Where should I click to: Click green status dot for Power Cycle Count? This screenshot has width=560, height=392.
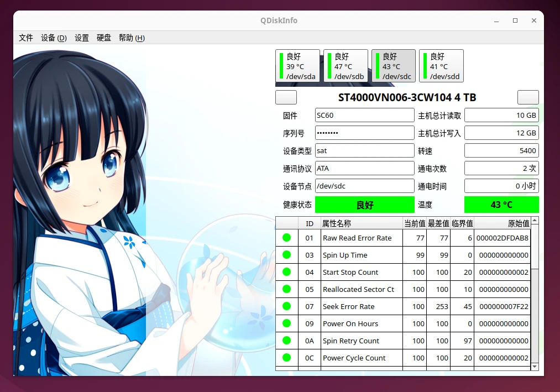pyautogui.click(x=286, y=358)
